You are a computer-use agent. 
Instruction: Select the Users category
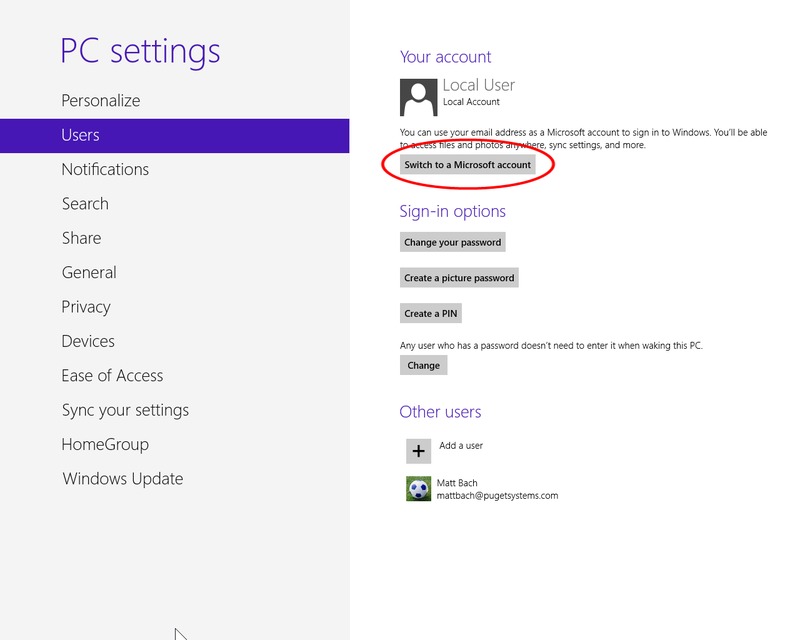[80, 135]
